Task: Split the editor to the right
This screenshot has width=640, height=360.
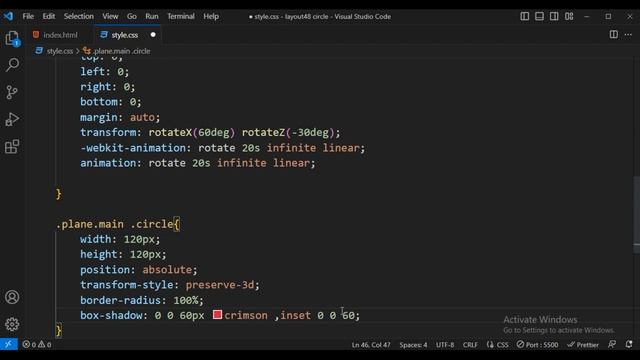Action: pos(613,35)
